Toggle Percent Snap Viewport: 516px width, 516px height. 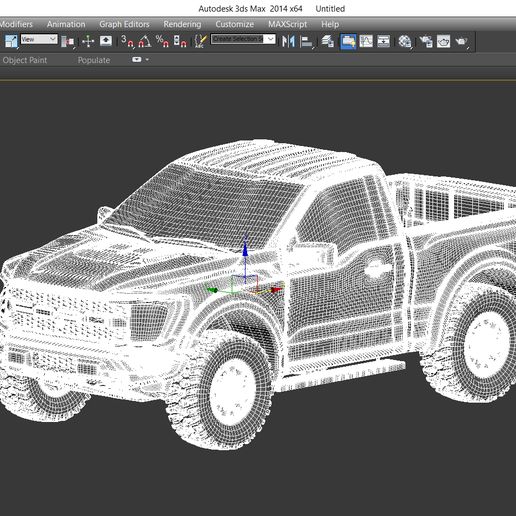pos(162,41)
